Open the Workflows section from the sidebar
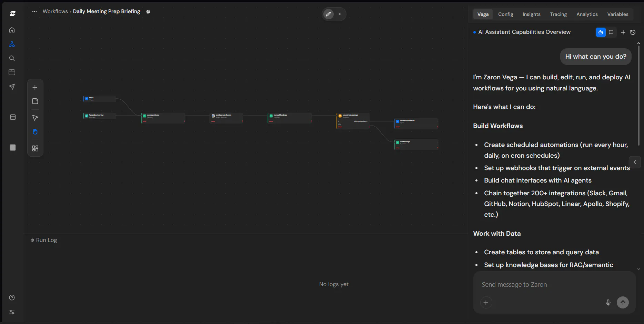Screen dimensions: 644x324 click(x=12, y=44)
